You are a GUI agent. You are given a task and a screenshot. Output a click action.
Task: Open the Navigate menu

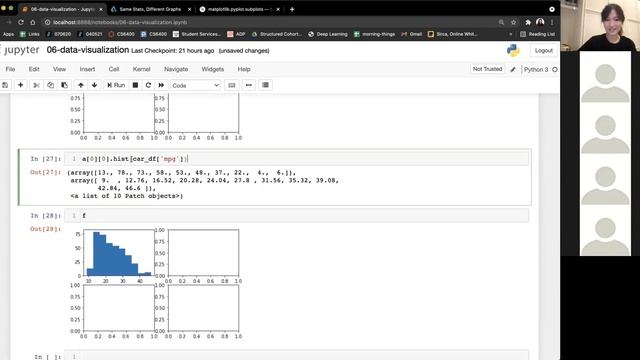pyautogui.click(x=176, y=69)
